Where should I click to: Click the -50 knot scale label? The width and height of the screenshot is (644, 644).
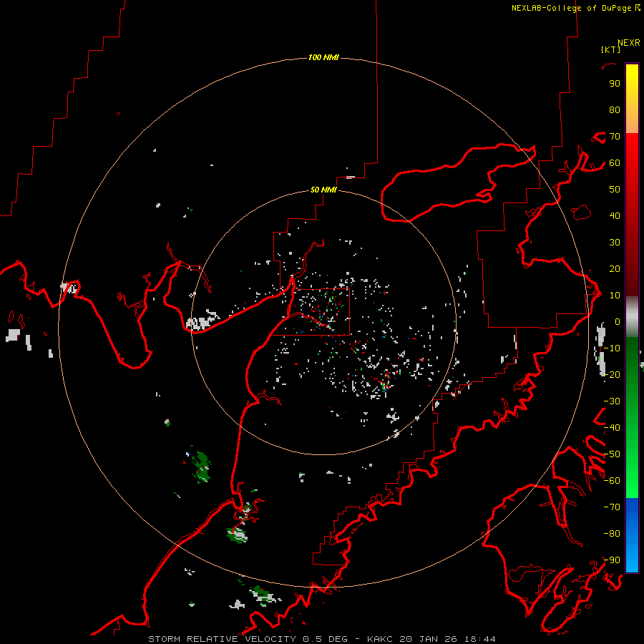tap(612, 454)
